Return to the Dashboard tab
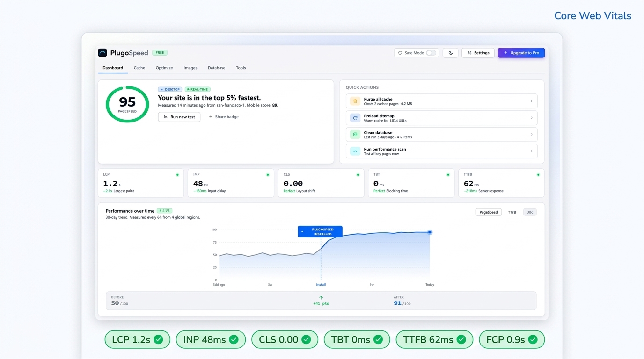Viewport: 644px width, 359px height. pos(113,68)
